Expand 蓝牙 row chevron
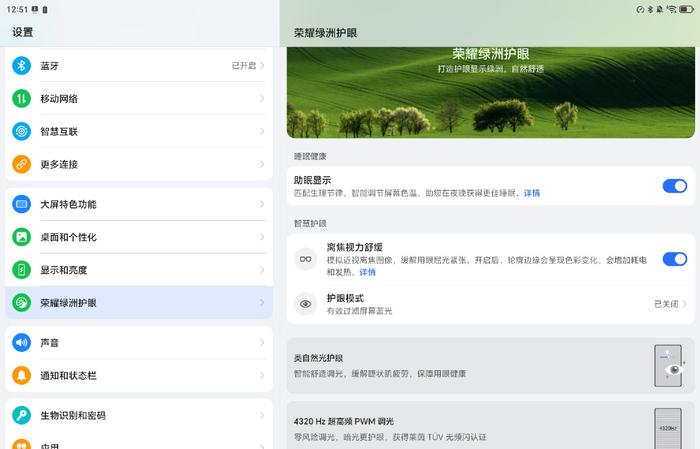The height and width of the screenshot is (449, 700). coord(262,66)
